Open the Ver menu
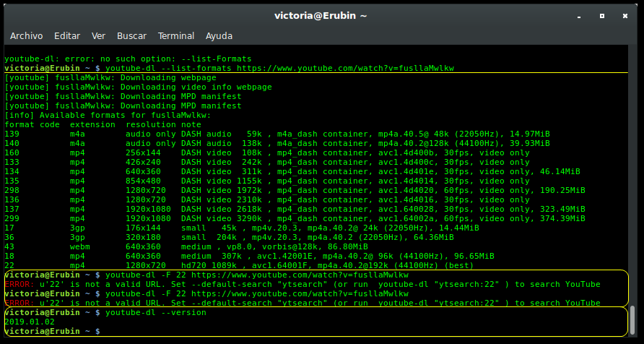 click(x=98, y=35)
